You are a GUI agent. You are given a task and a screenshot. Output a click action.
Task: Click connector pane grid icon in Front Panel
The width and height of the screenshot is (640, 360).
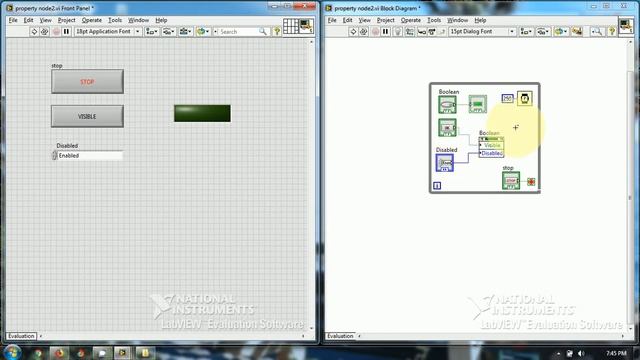pyautogui.click(x=291, y=27)
